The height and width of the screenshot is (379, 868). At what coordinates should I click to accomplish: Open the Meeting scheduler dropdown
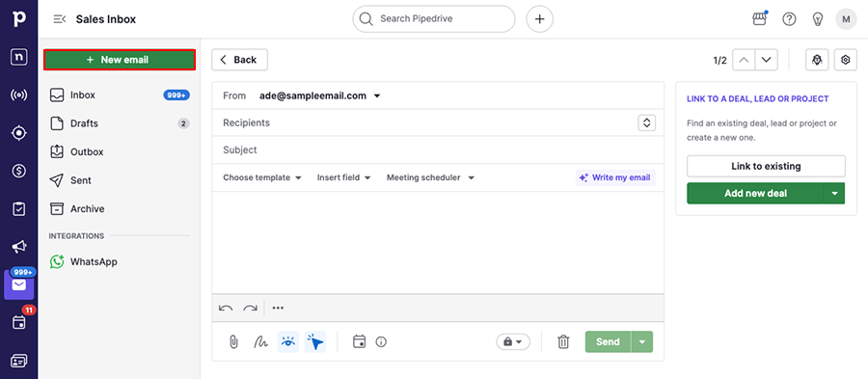click(x=431, y=177)
